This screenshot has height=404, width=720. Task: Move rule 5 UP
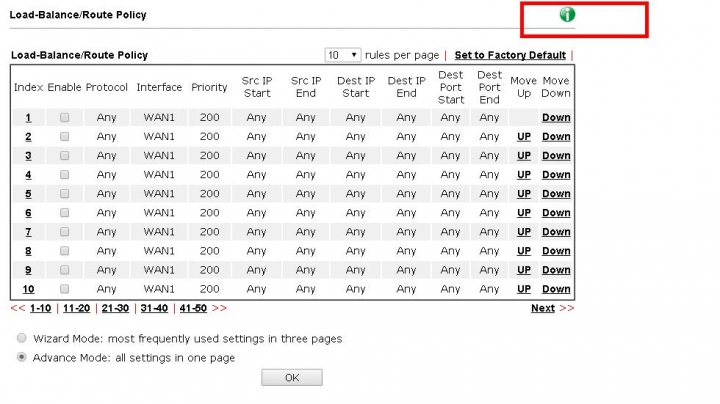[524, 194]
